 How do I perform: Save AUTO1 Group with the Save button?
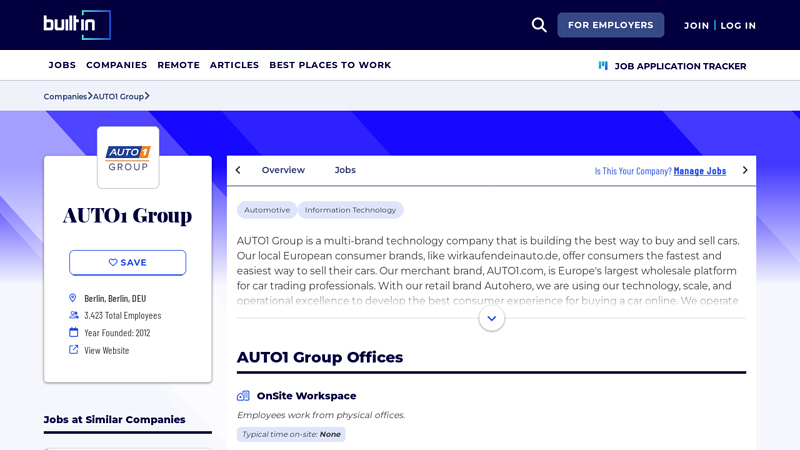pyautogui.click(x=128, y=263)
